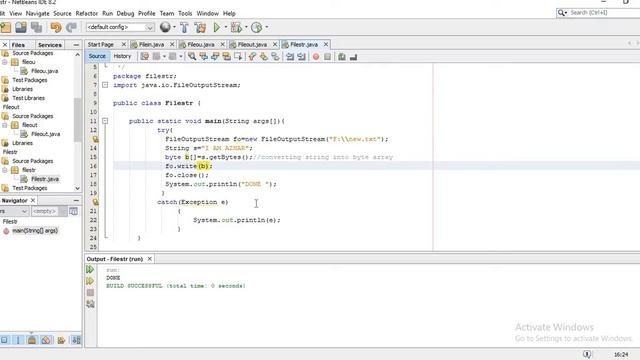Toggle Show Inner Classes filter in Navigator
Image resolution: width=640 pixels, height=360 pixels.
point(61,340)
